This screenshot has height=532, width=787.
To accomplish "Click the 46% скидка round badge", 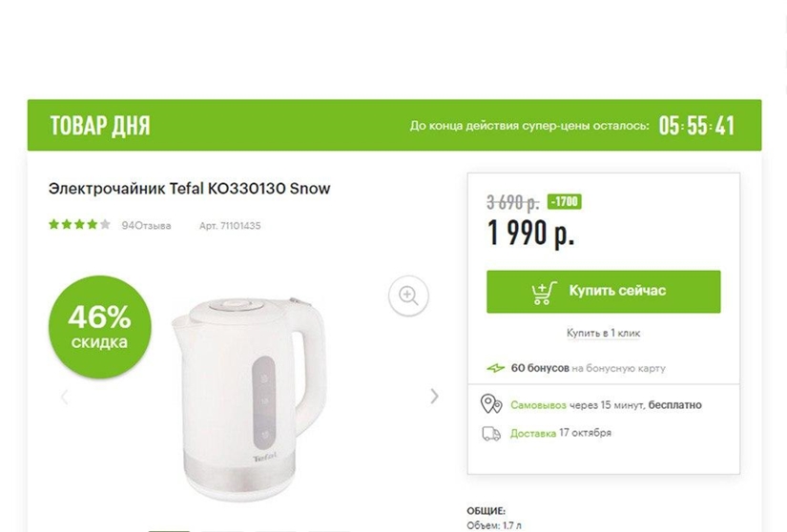I will tap(100, 327).
